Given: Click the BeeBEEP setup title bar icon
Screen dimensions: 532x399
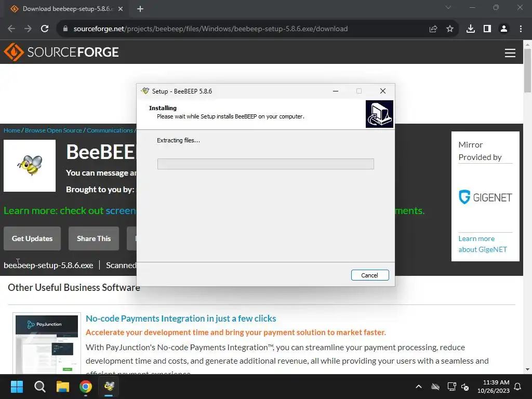Looking at the screenshot, I should [145, 90].
